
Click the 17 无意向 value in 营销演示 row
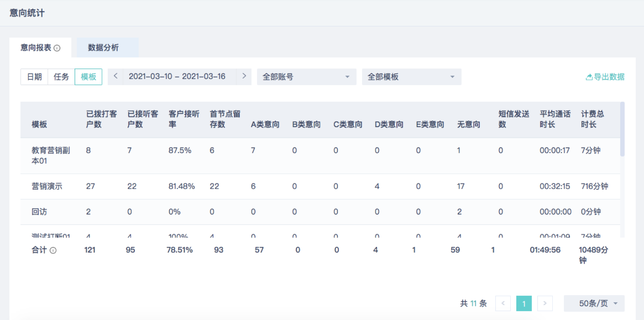click(461, 186)
